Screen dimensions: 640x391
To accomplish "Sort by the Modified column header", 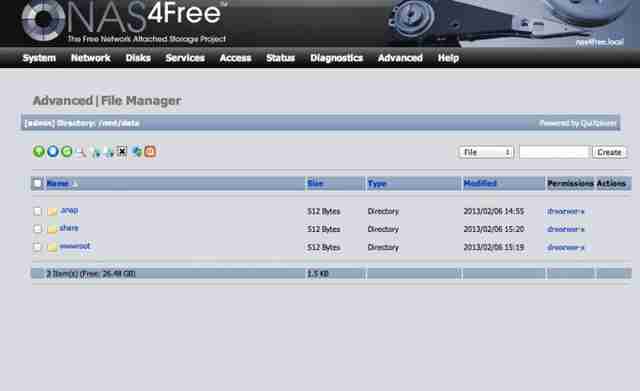I will tap(480, 183).
